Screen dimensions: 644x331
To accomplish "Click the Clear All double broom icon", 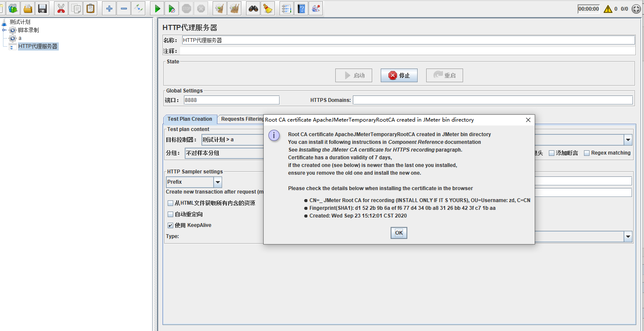I will [x=235, y=8].
